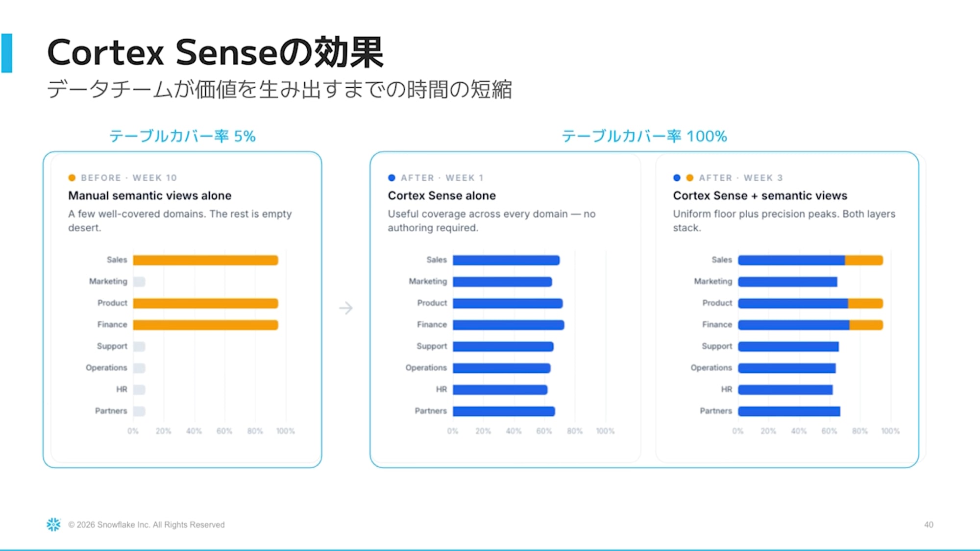Click the label 'テーブルカバー率 100%'
This screenshot has height=551, width=980.
[x=644, y=136]
